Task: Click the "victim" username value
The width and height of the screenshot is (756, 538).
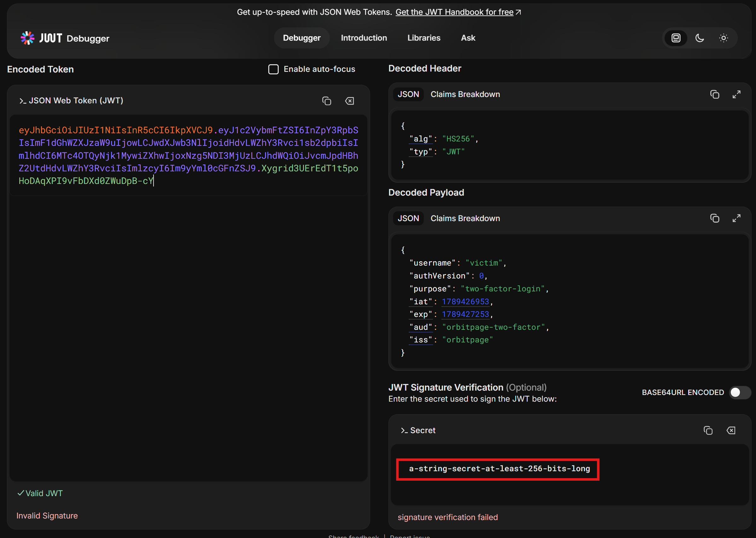Action: coord(484,263)
